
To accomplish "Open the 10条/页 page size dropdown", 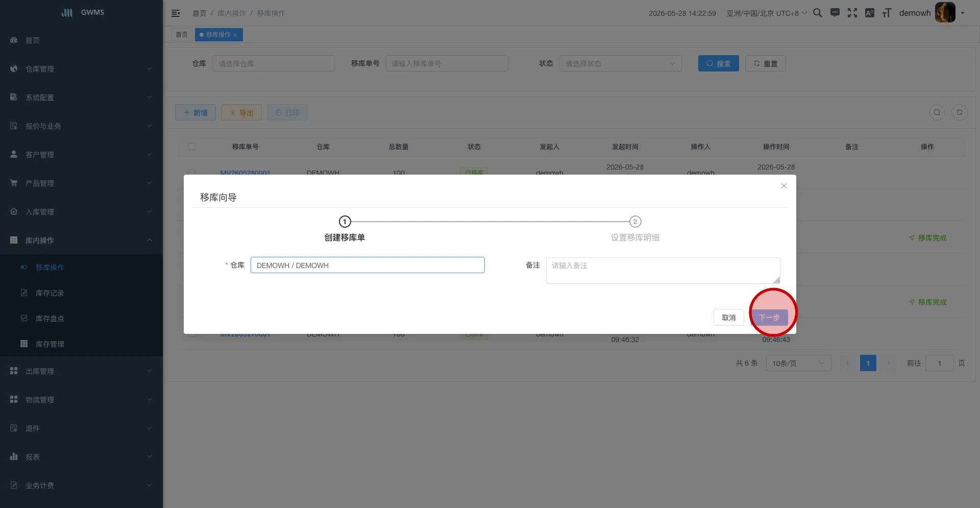I will point(798,363).
